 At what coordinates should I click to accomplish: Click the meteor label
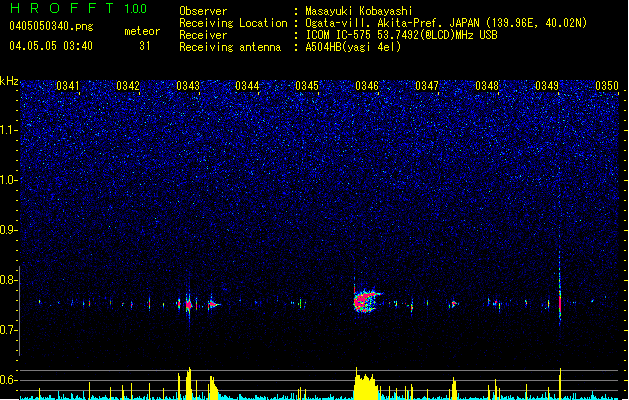[142, 31]
